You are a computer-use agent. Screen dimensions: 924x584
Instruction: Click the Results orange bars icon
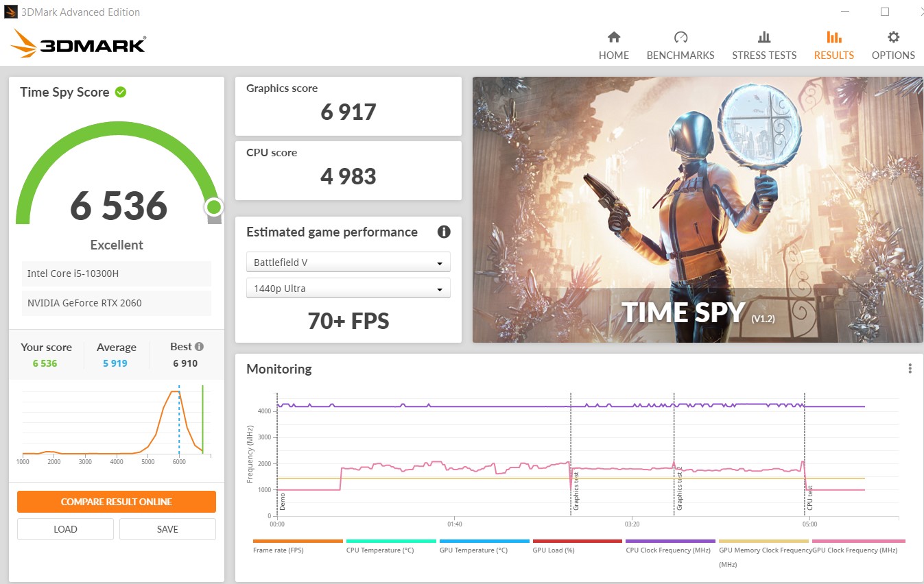[x=834, y=37]
